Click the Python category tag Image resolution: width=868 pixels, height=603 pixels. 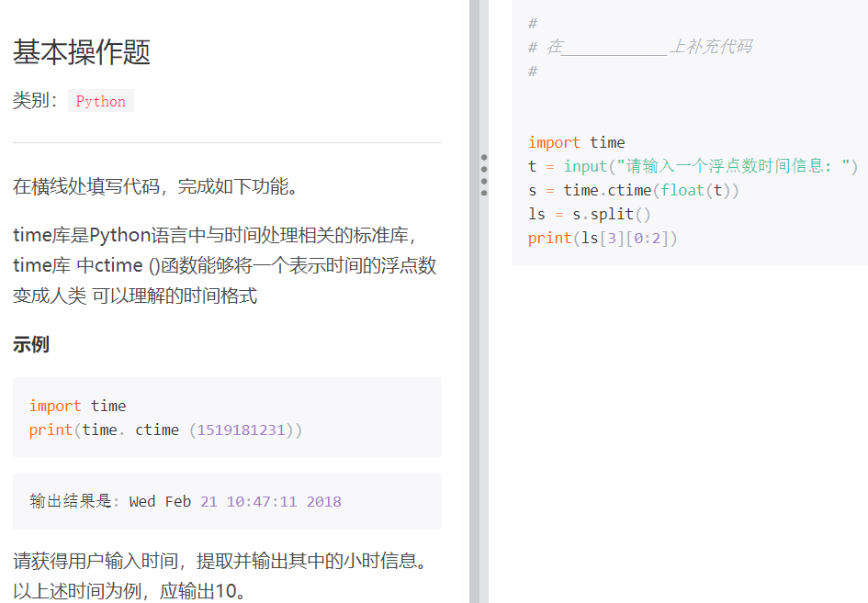100,101
